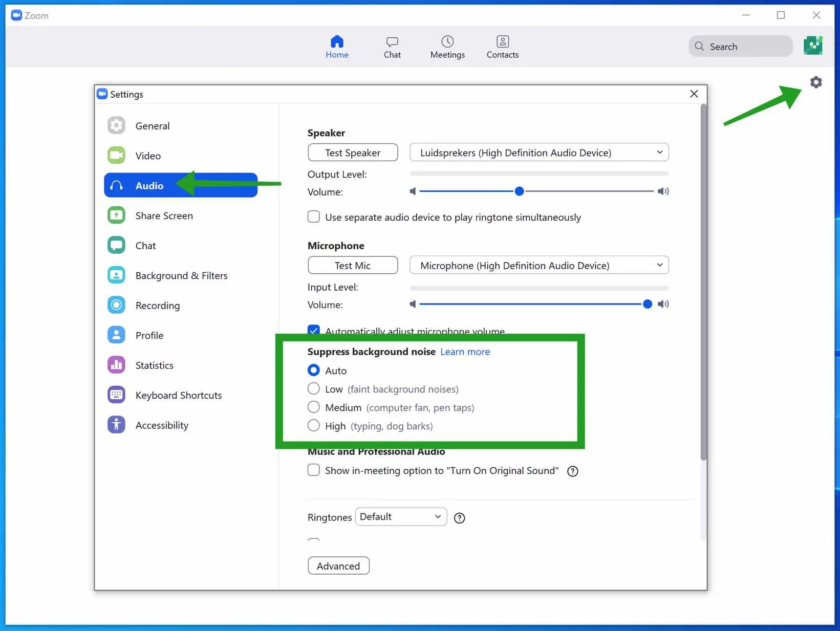Click the settings vertical scrollbar
840x631 pixels.
pos(703,281)
